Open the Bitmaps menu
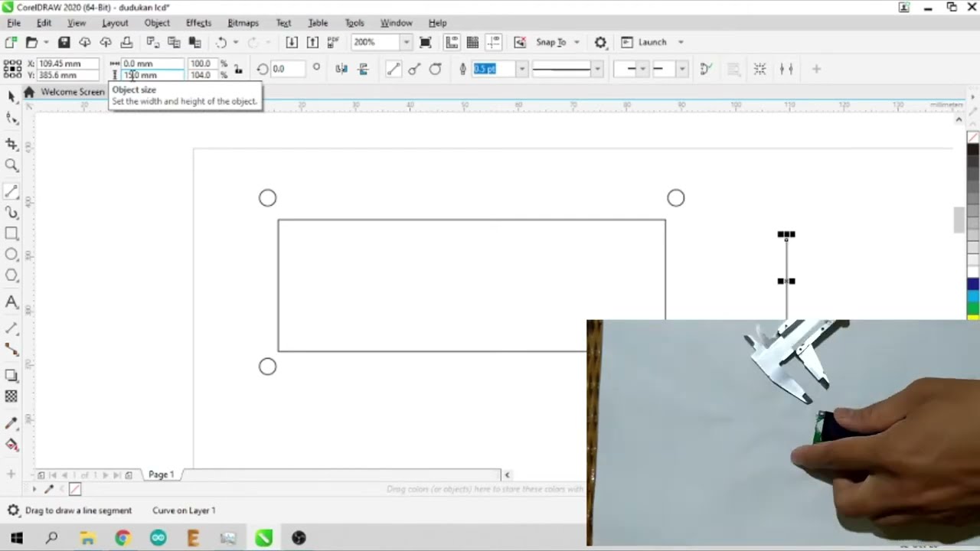Image resolution: width=980 pixels, height=551 pixels. (x=243, y=23)
